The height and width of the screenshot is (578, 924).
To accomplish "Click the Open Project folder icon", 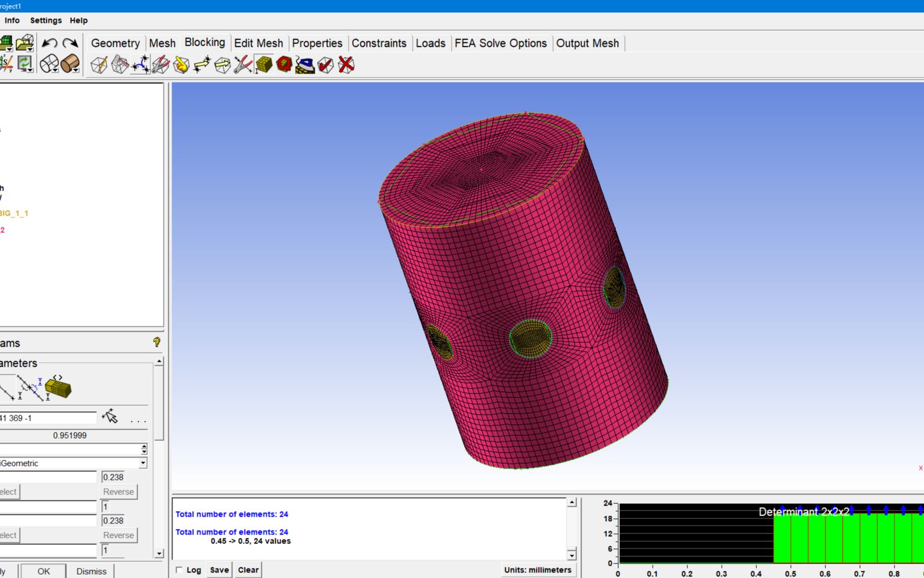I will pos(25,43).
